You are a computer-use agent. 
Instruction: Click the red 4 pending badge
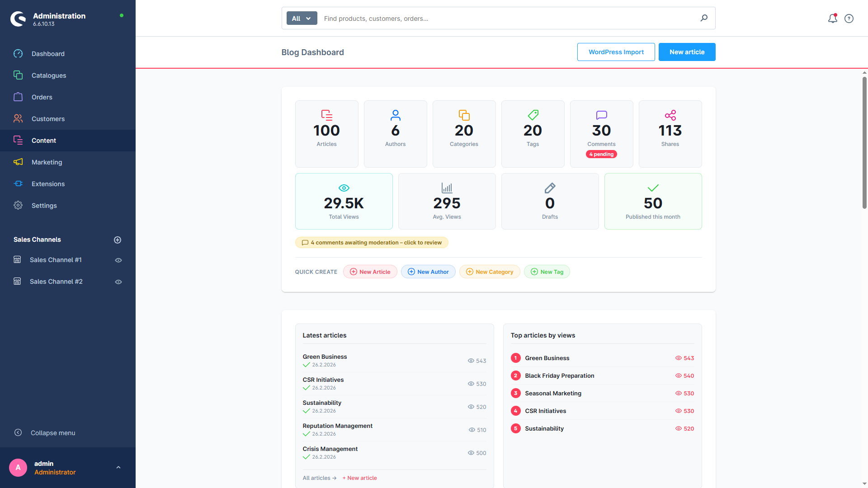[601, 155]
